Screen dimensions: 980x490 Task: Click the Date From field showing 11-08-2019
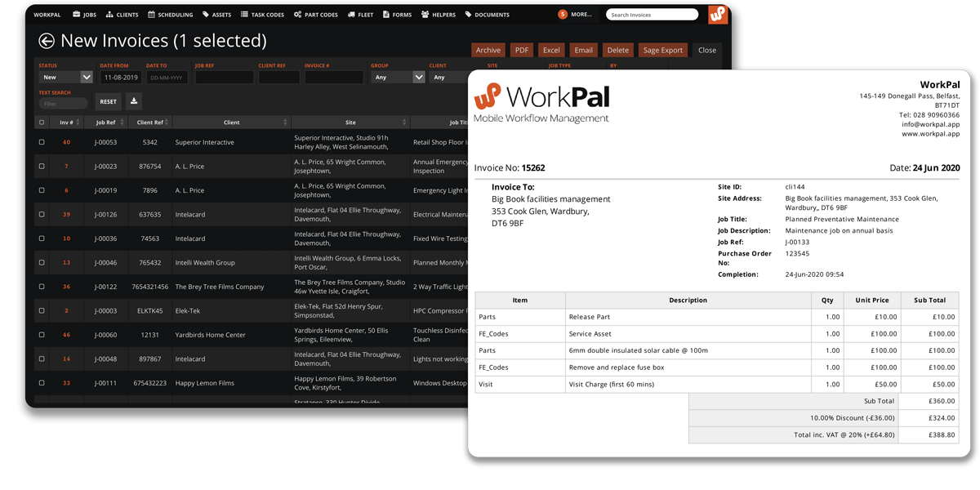click(121, 77)
